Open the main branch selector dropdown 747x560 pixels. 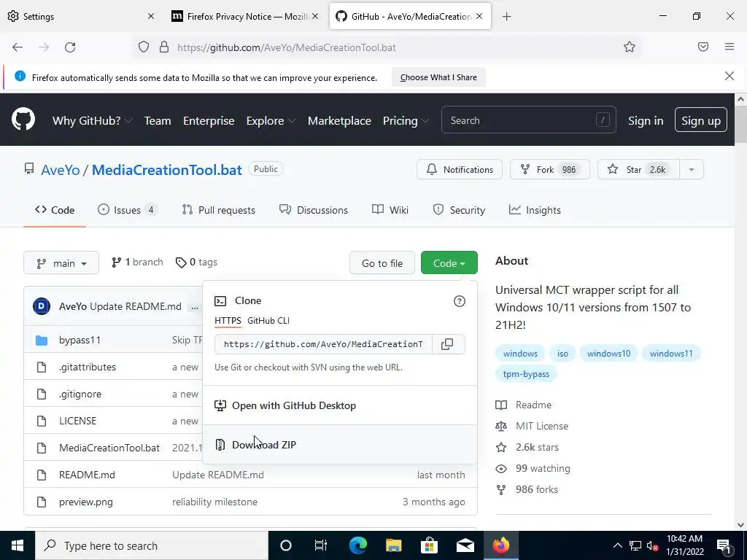61,262
